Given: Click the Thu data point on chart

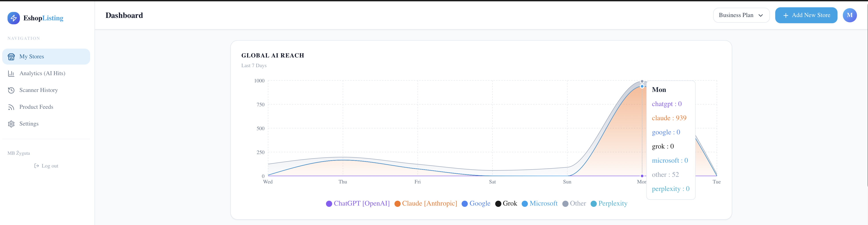Looking at the screenshot, I should click(343, 160).
